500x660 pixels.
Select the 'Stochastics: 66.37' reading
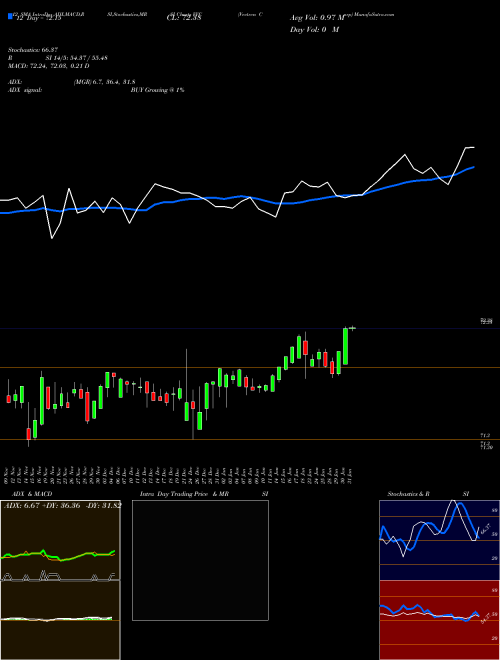[x=33, y=50]
